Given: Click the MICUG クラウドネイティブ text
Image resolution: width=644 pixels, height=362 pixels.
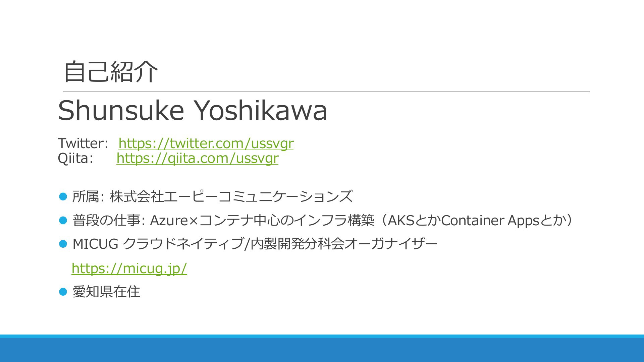Looking at the screenshot, I should pos(157,244).
